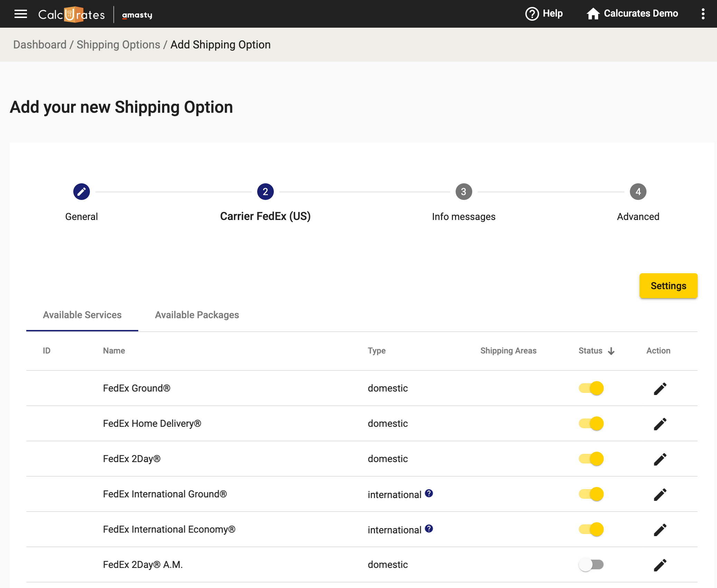The height and width of the screenshot is (588, 717).
Task: Select step 3 circle Info messages
Action: pyautogui.click(x=464, y=192)
